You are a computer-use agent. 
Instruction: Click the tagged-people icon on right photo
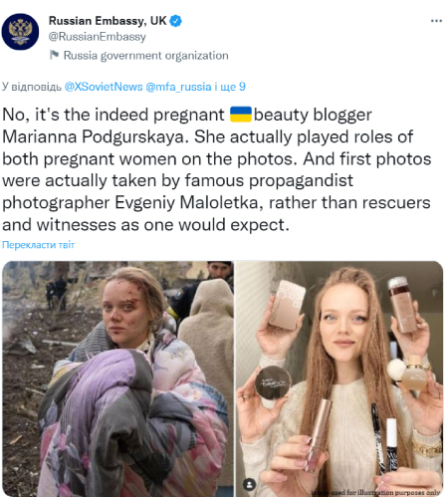click(x=250, y=484)
